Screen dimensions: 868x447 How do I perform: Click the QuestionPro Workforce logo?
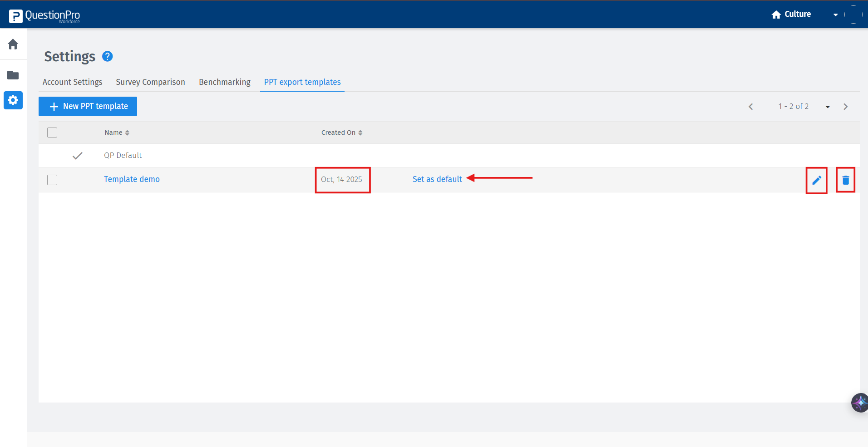(44, 15)
